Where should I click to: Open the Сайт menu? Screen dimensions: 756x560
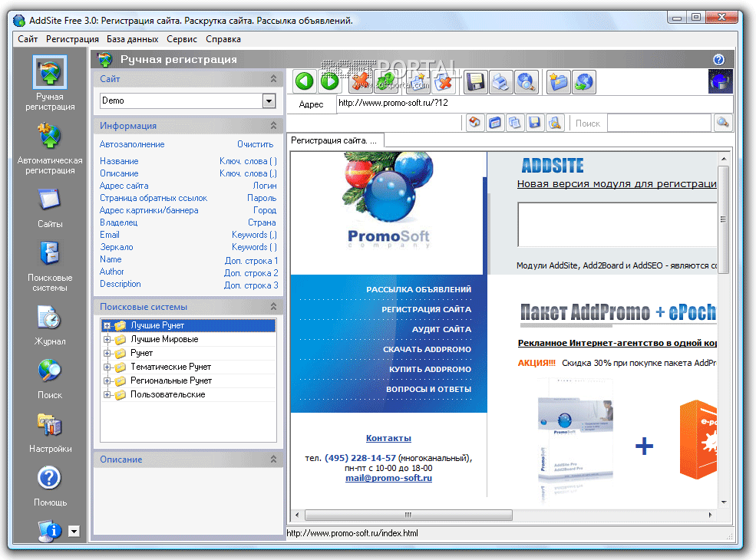(28, 39)
